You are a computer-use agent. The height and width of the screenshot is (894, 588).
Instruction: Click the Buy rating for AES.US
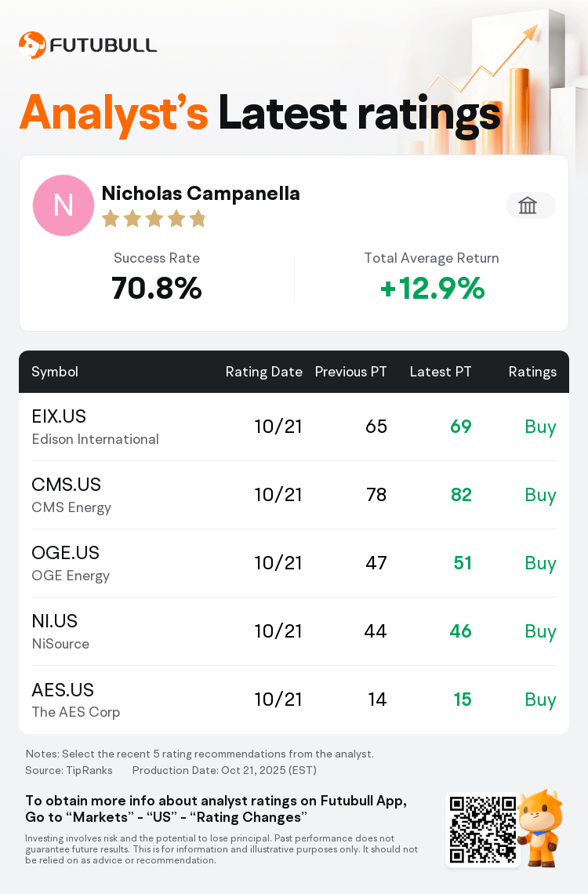(x=540, y=700)
